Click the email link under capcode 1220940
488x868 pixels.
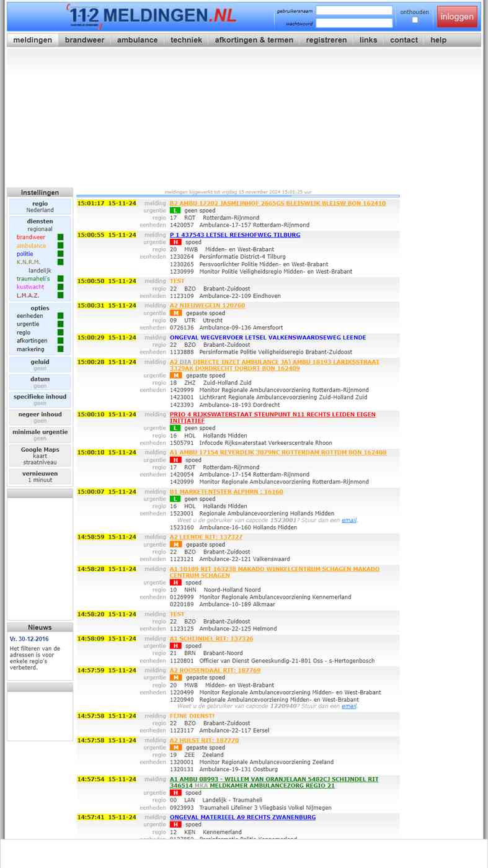click(349, 706)
